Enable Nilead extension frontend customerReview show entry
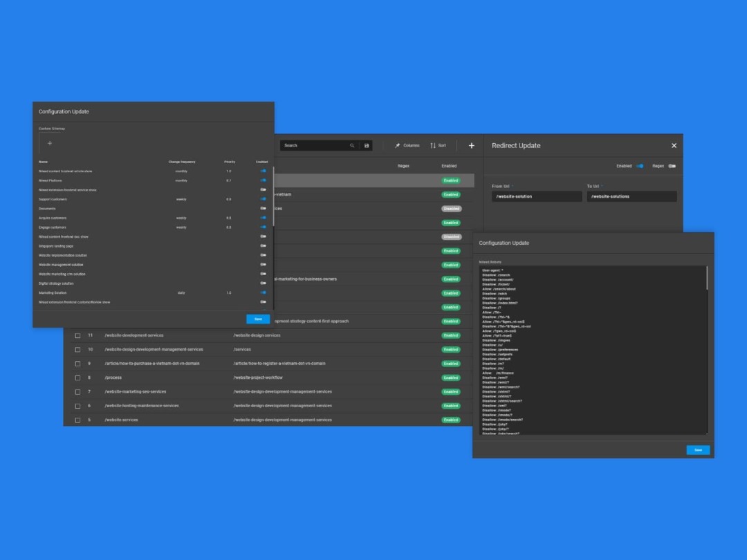The image size is (747, 560). pyautogui.click(x=263, y=302)
